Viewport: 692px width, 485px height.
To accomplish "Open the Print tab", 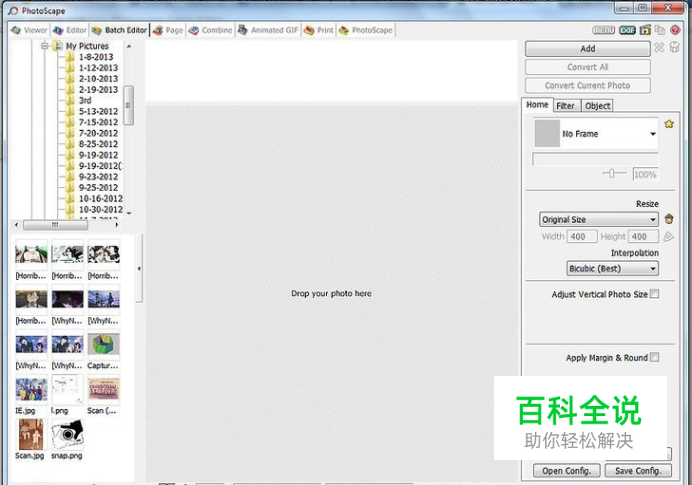I will click(x=319, y=30).
